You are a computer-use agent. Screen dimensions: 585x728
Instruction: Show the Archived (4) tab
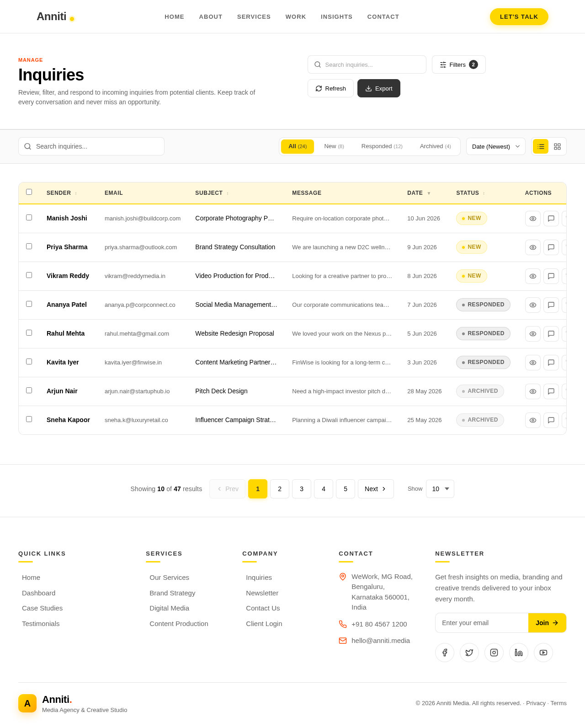pyautogui.click(x=436, y=146)
